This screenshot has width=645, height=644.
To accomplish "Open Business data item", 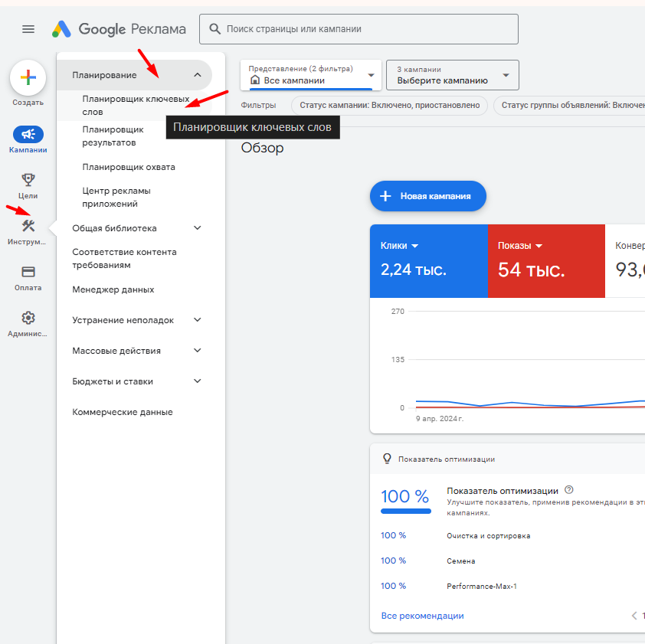I will click(x=122, y=412).
